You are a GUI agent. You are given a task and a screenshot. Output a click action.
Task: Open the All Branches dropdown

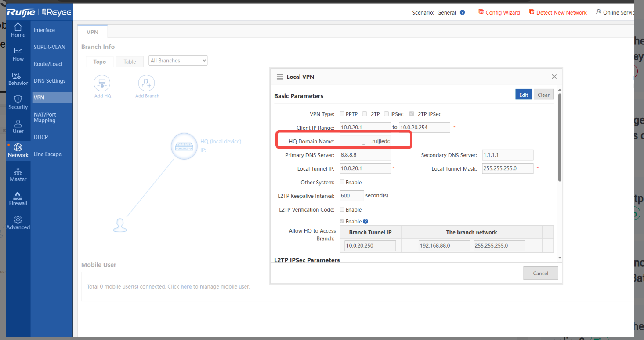pyautogui.click(x=178, y=61)
